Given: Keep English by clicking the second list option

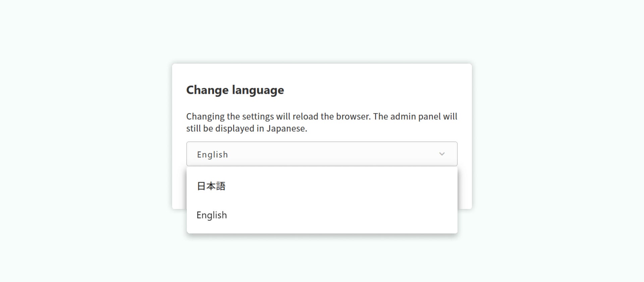Looking at the screenshot, I should [x=212, y=215].
